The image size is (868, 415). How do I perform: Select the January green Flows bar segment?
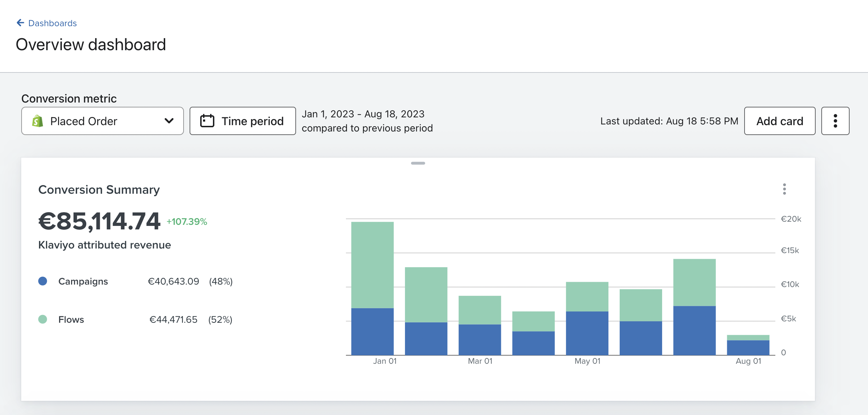tap(372, 265)
